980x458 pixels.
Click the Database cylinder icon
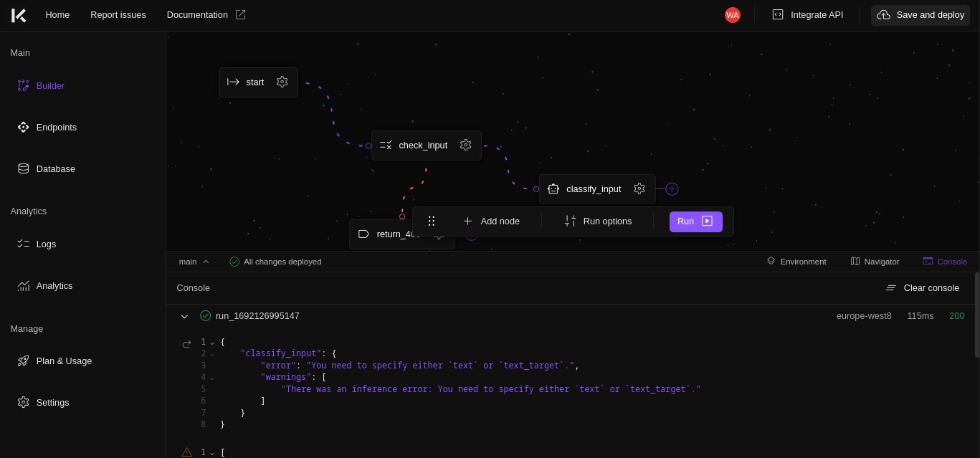point(24,169)
